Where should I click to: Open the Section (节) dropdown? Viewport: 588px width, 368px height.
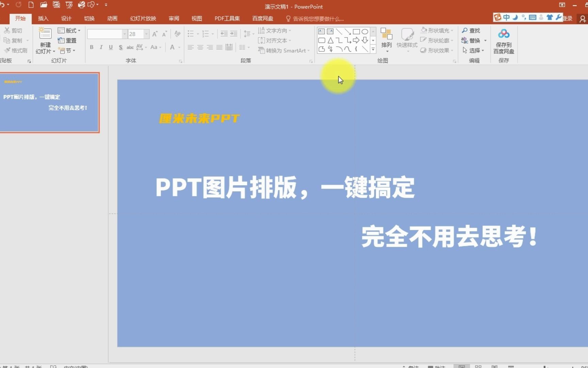pos(67,50)
